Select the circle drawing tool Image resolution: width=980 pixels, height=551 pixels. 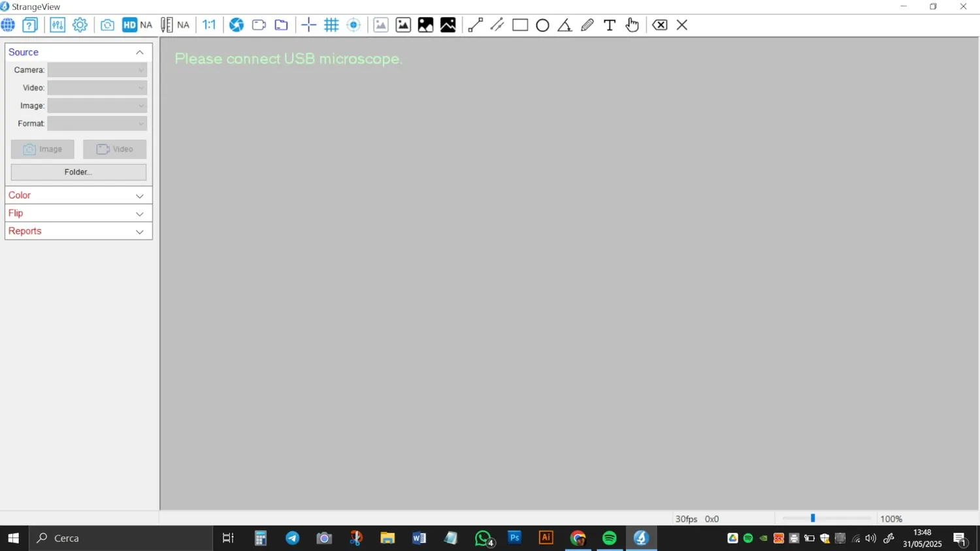click(x=542, y=25)
